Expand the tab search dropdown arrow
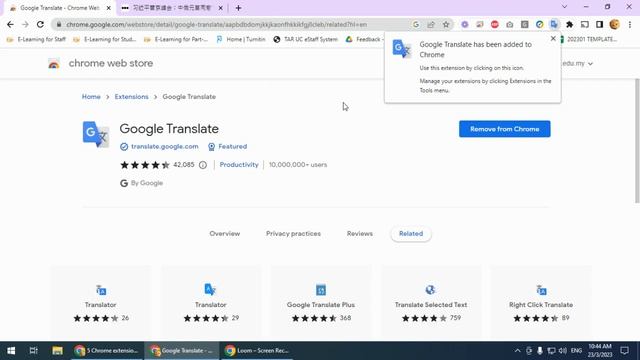Image resolution: width=640 pixels, height=360 pixels. 564,7
